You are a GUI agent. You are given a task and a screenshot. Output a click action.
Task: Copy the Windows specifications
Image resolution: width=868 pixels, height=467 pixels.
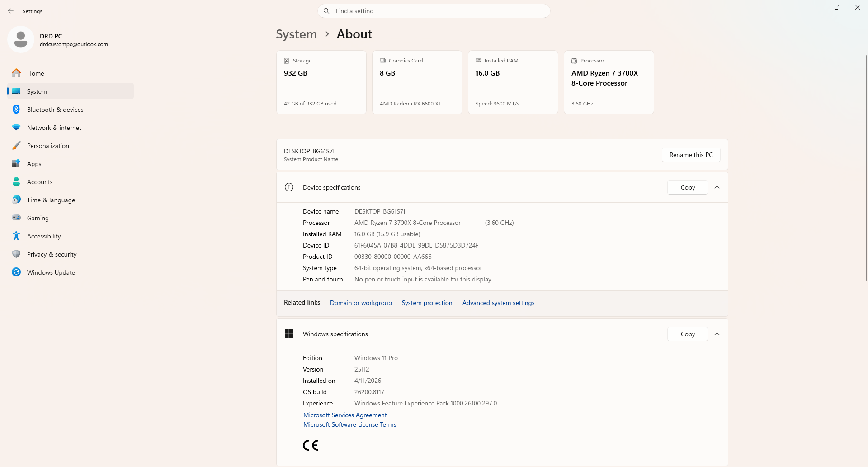pos(688,334)
